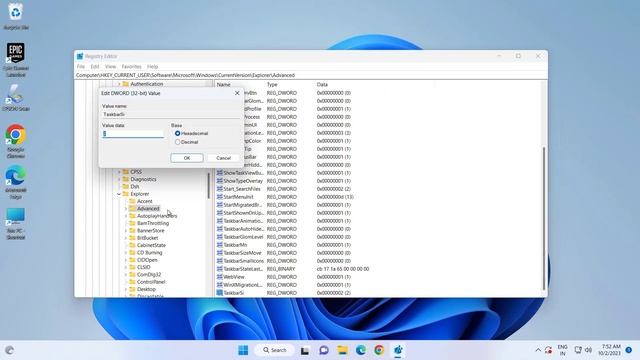Confirm the DWORD edit with OK

187,158
